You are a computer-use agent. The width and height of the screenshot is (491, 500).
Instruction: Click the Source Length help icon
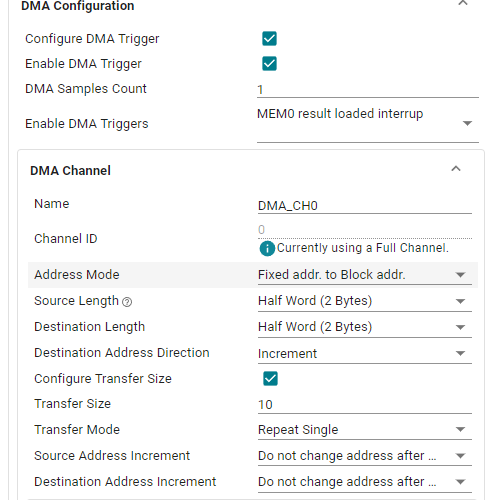click(x=127, y=302)
